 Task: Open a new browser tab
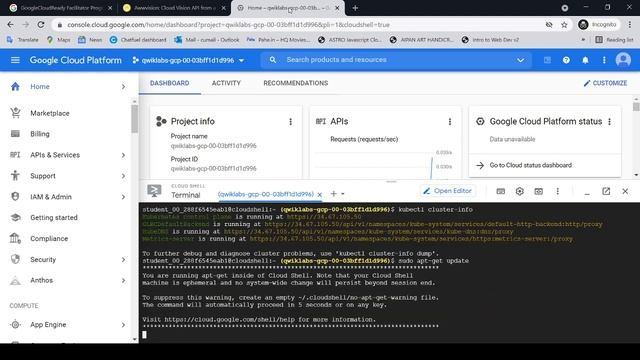(355, 8)
